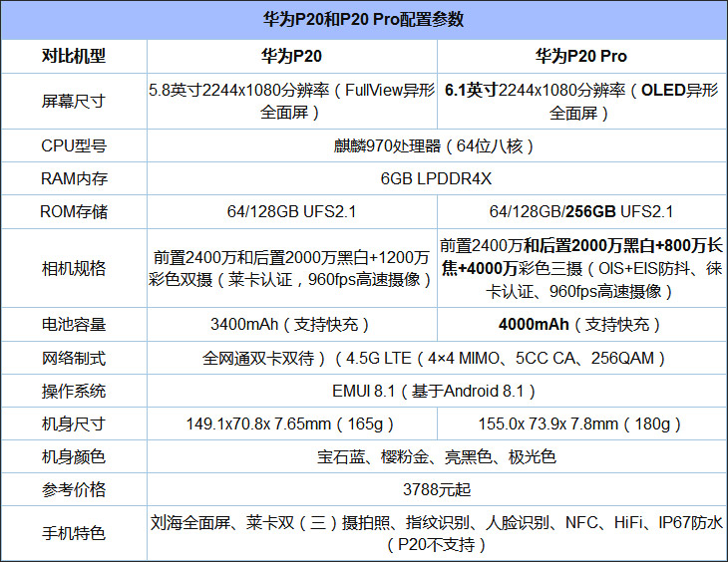The height and width of the screenshot is (562, 728).
Task: Click the 149.1x70.8x7.65mm dimensions cell
Action: pyautogui.click(x=291, y=423)
